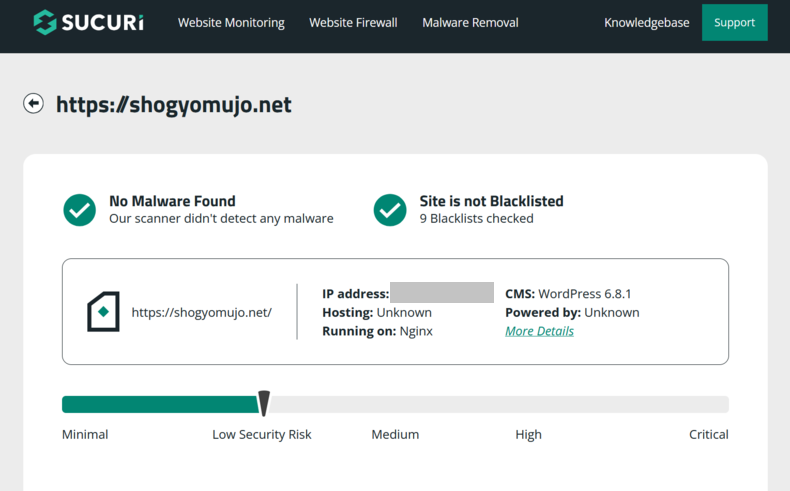This screenshot has width=790, height=491.
Task: Click the Minimal risk label
Action: pyautogui.click(x=85, y=434)
